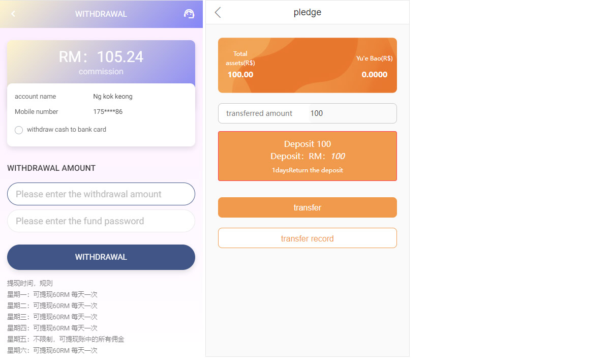Select the Deposit 100 one-day plan
The width and height of the screenshot is (613, 364).
307,156
